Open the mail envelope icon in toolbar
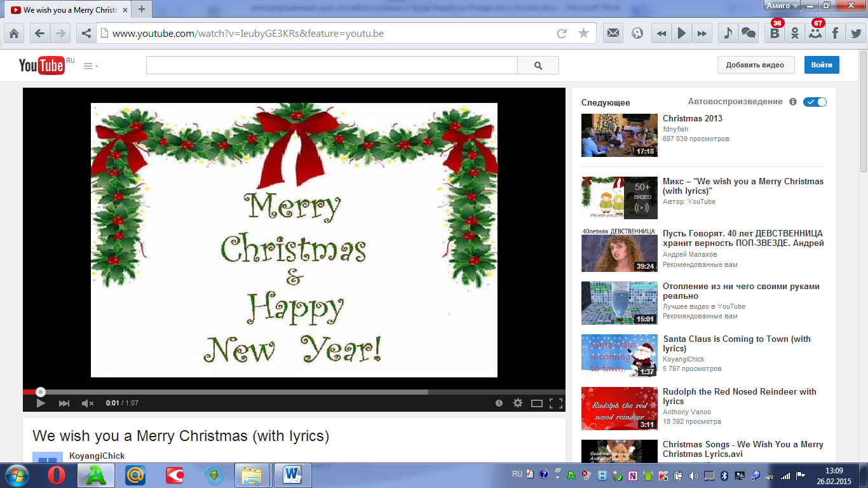The width and height of the screenshot is (868, 488). (613, 34)
